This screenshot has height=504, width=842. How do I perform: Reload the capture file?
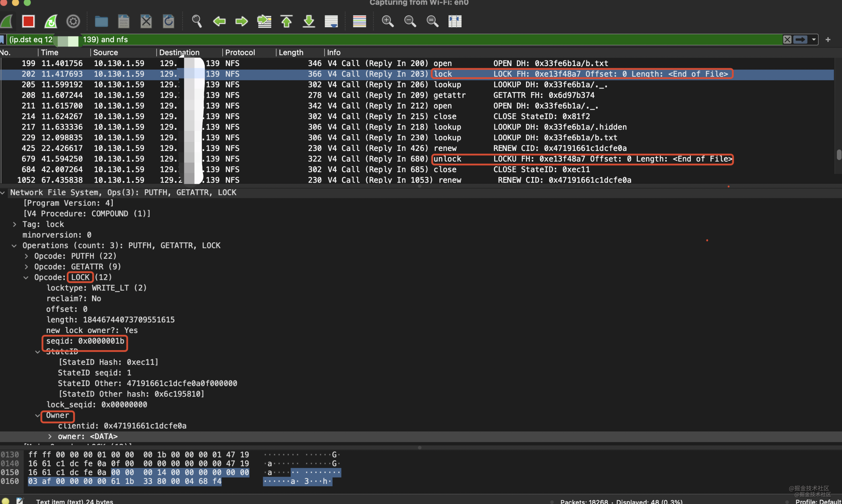pos(169,21)
